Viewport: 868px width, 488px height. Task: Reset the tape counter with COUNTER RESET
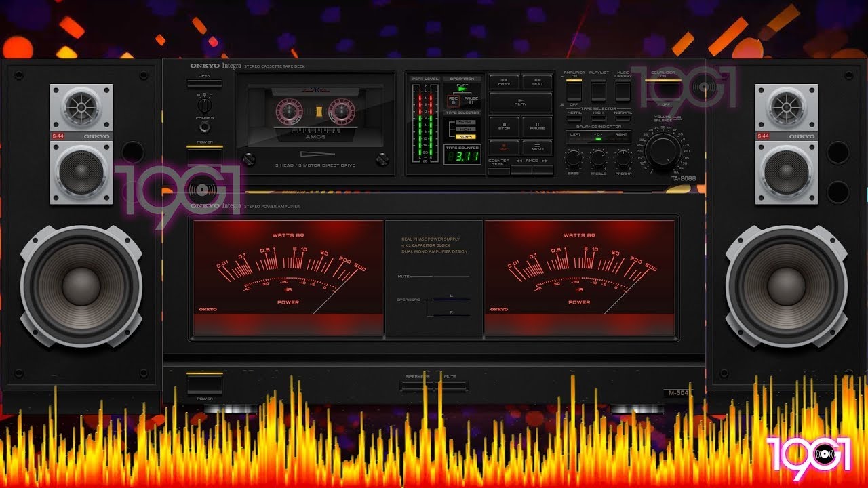498,170
